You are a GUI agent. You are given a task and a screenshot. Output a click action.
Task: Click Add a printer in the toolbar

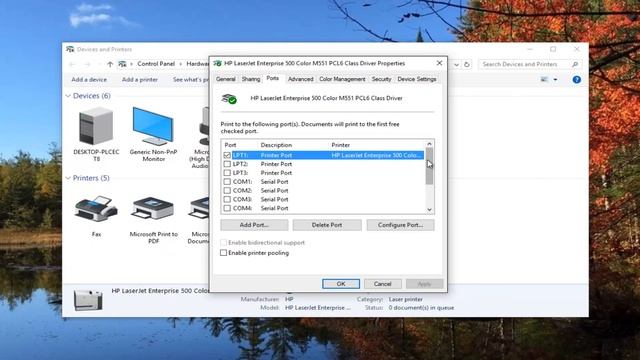pos(140,80)
